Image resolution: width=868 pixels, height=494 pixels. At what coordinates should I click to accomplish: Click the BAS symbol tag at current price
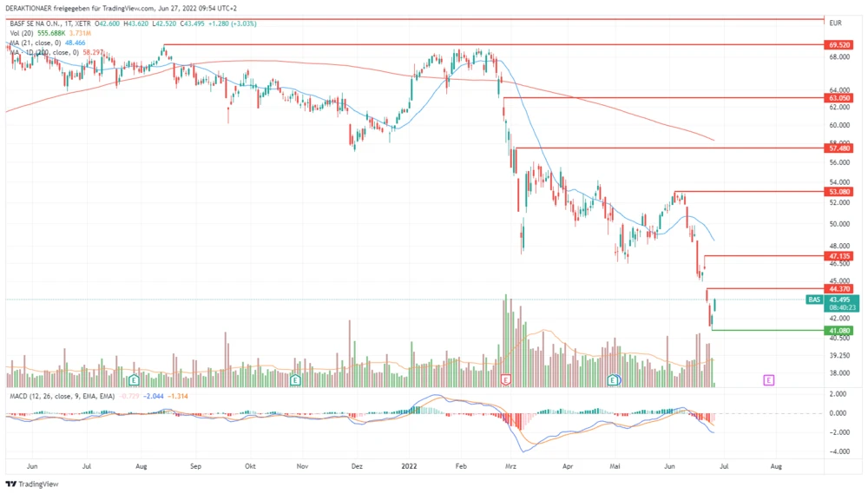(x=813, y=300)
